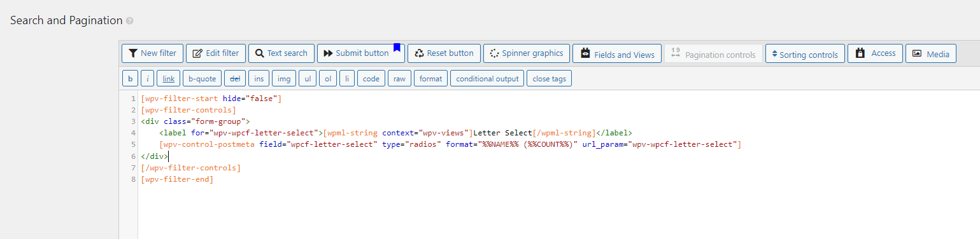Open Fields and Views dialog
The height and width of the screenshot is (239, 980).
tap(617, 53)
